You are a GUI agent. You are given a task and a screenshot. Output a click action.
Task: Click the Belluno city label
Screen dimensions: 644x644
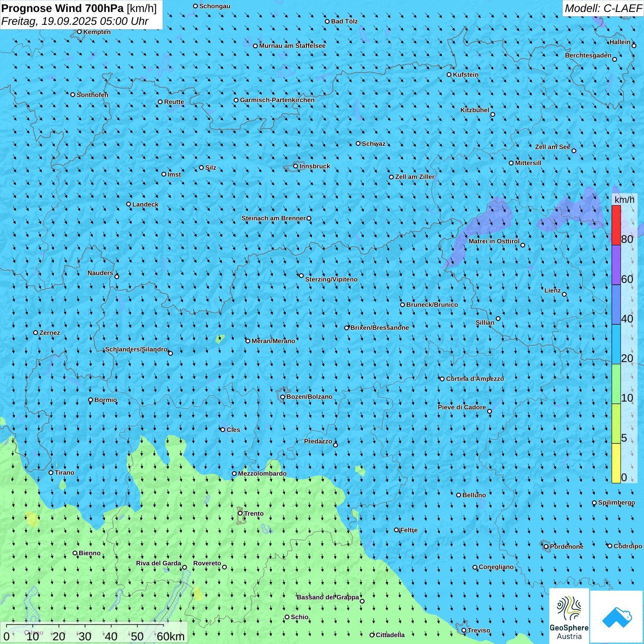click(474, 495)
